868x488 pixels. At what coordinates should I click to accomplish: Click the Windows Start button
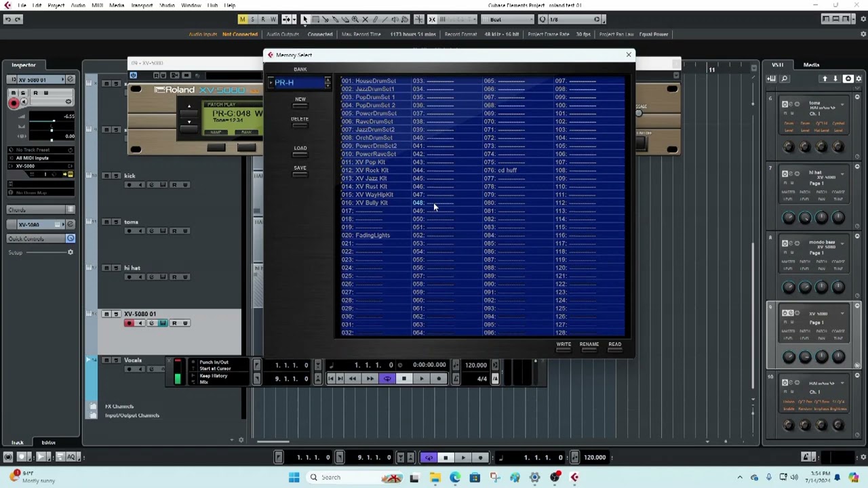pyautogui.click(x=294, y=477)
